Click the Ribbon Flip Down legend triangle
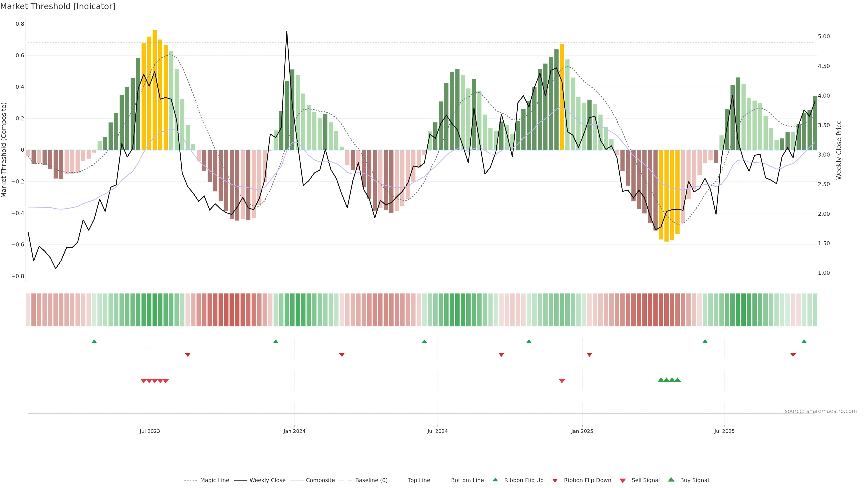868x488 pixels. click(555, 481)
